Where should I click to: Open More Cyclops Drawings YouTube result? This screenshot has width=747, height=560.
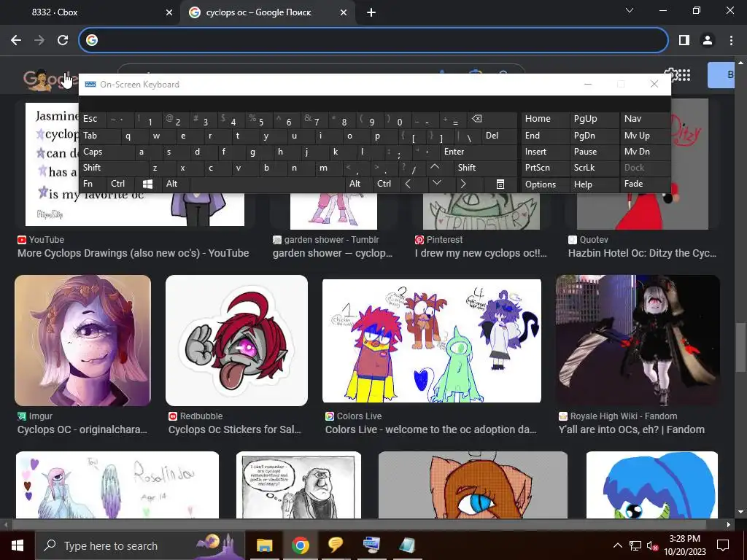point(133,253)
